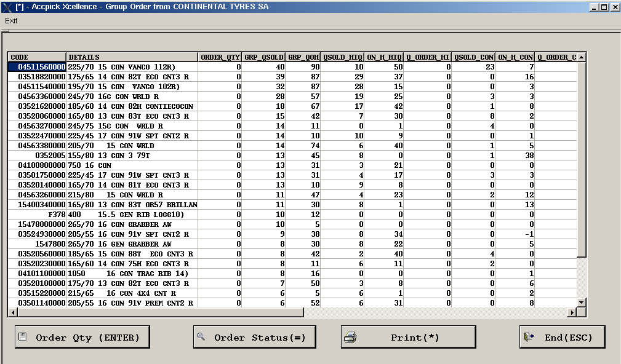Select row 1050 16 CON TRAC RIB 14)
The image size is (621, 364).
pos(292,274)
